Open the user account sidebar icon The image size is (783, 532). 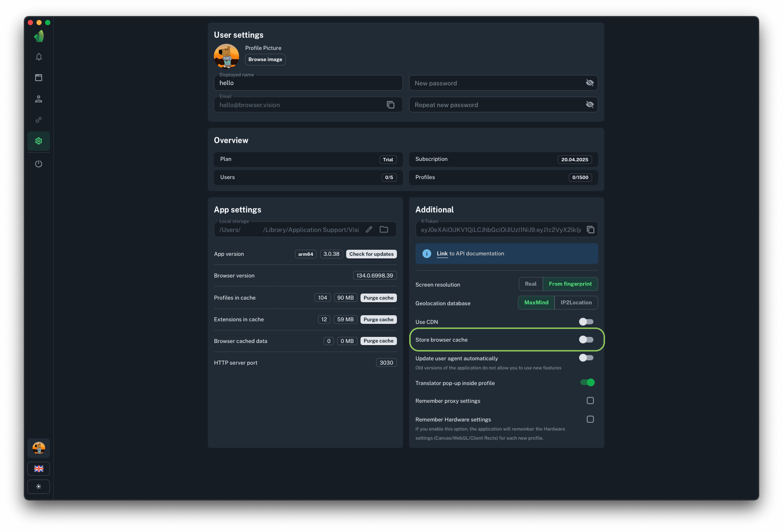39,99
